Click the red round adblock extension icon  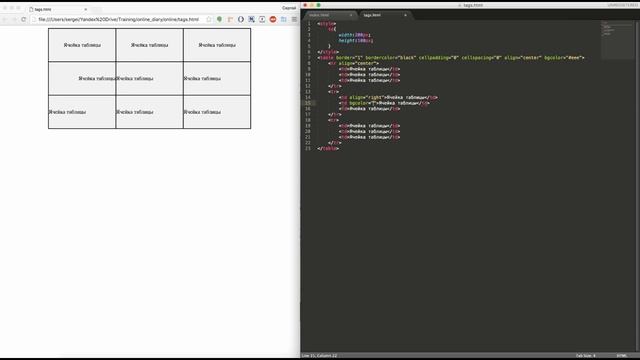point(273,19)
